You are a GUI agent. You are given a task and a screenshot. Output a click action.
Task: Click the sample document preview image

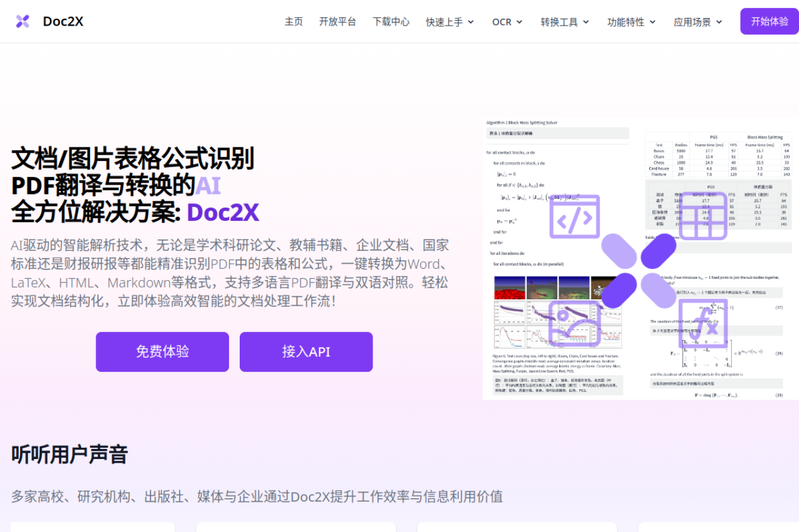640,258
